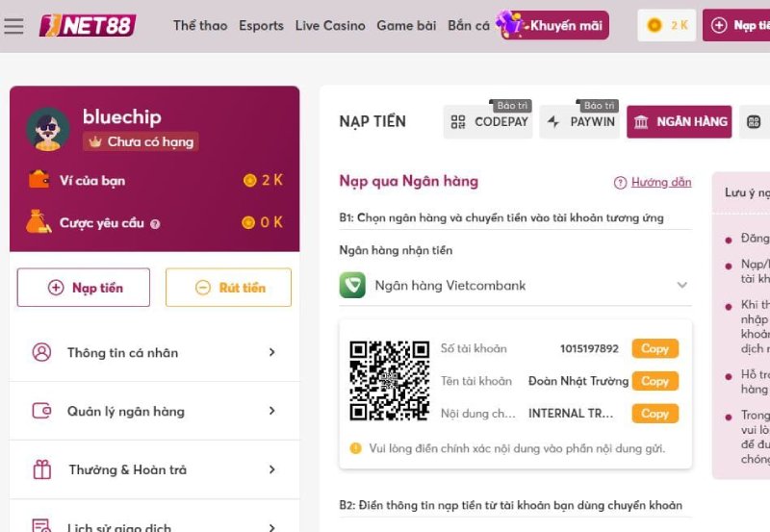Expand the Quản lý ngân hàng chevron
This screenshot has width=770, height=532.
pyautogui.click(x=272, y=411)
